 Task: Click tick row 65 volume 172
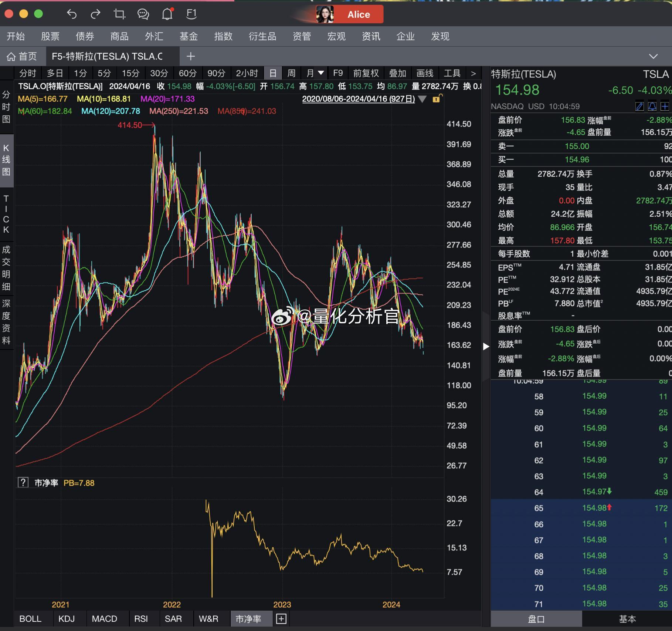click(x=661, y=508)
